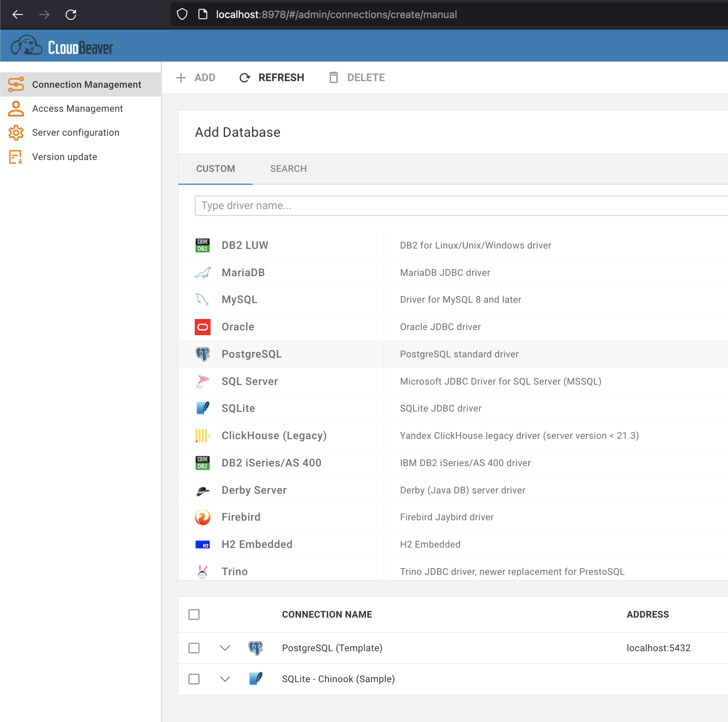728x722 pixels.
Task: Click the Version update icon
Action: pyautogui.click(x=16, y=157)
